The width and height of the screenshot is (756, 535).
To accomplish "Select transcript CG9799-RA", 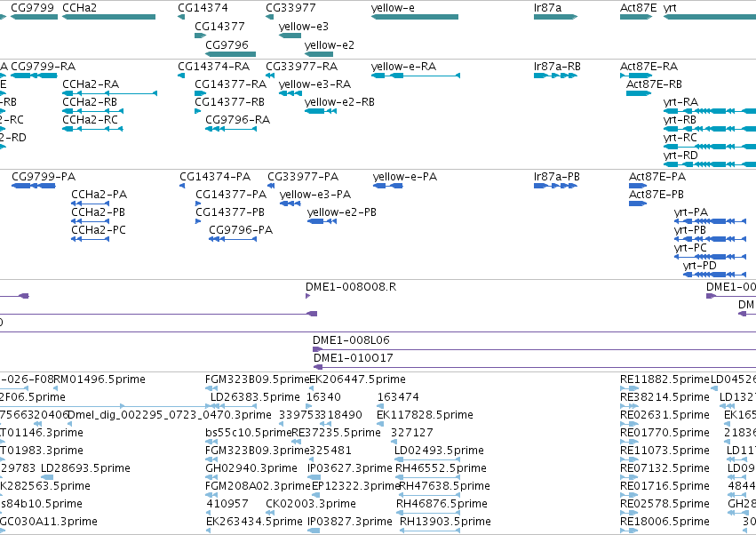I will click(35, 76).
